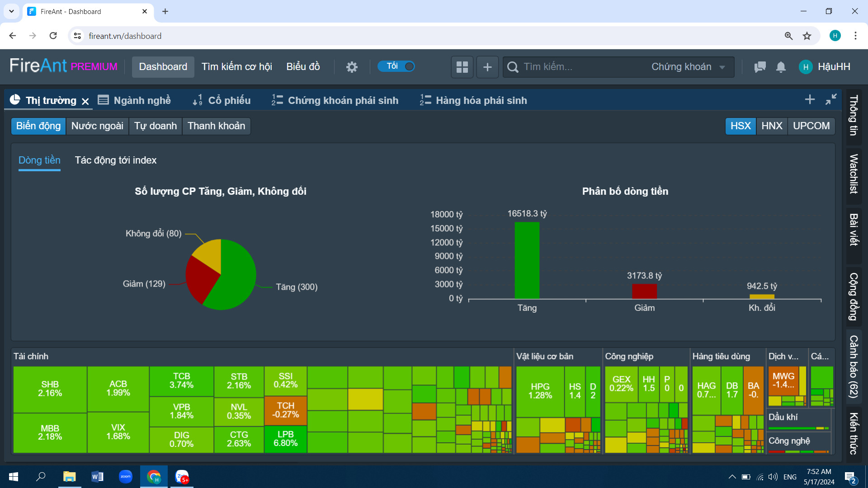Select the HNX exchange toggle
The image size is (868, 488).
pos(772,126)
